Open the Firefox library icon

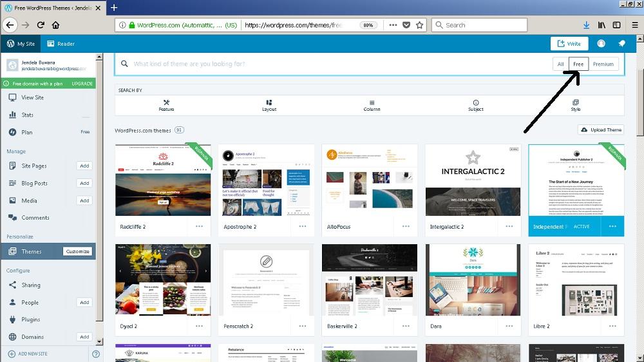click(601, 25)
